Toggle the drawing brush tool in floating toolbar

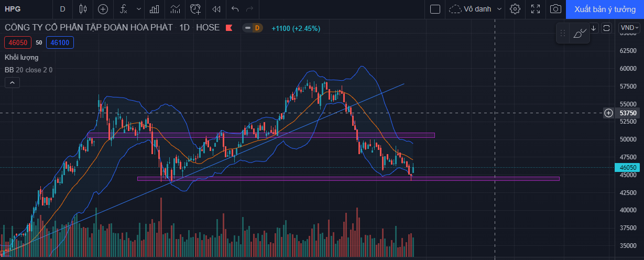[x=580, y=33]
